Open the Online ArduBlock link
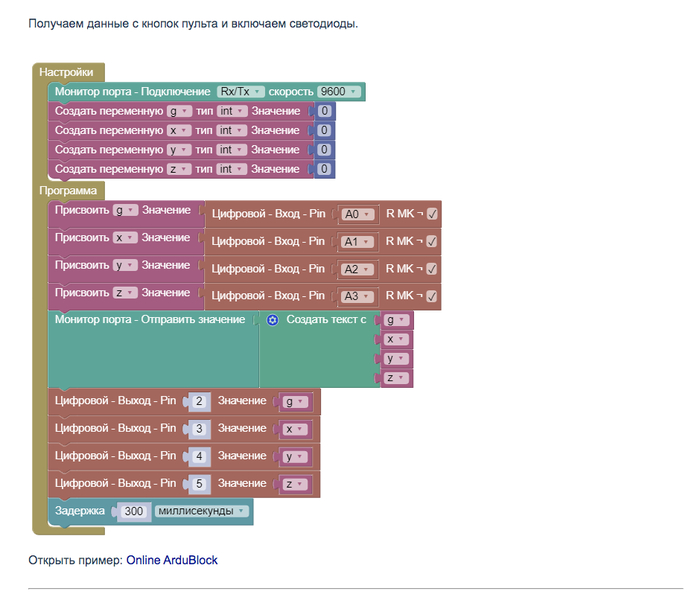Image resolution: width=700 pixels, height=600 pixels. coord(171,560)
